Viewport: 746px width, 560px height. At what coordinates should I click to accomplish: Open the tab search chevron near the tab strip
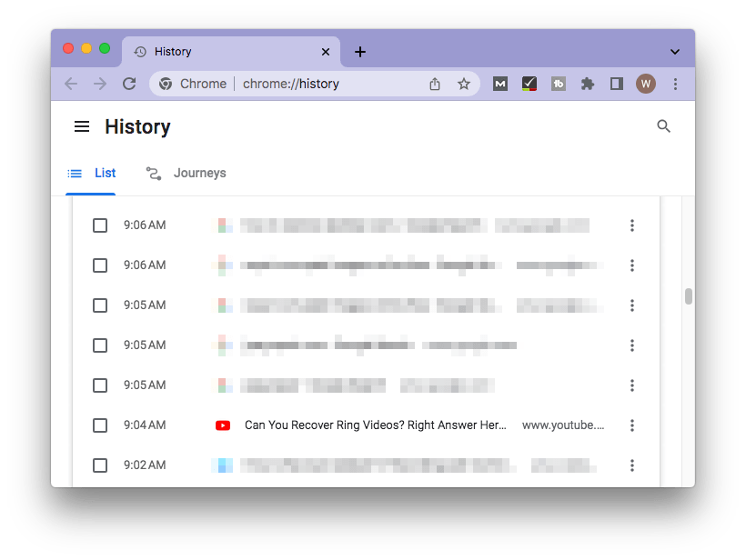(674, 51)
